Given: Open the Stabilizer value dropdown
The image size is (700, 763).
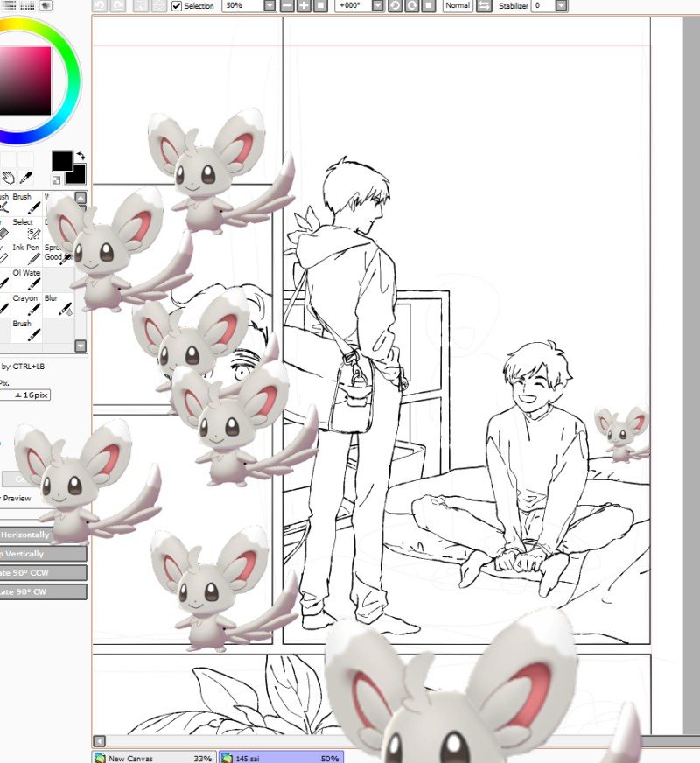Looking at the screenshot, I should click(x=562, y=6).
